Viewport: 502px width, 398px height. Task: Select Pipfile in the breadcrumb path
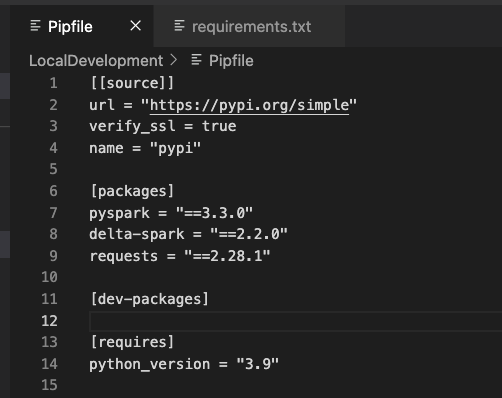(x=231, y=61)
